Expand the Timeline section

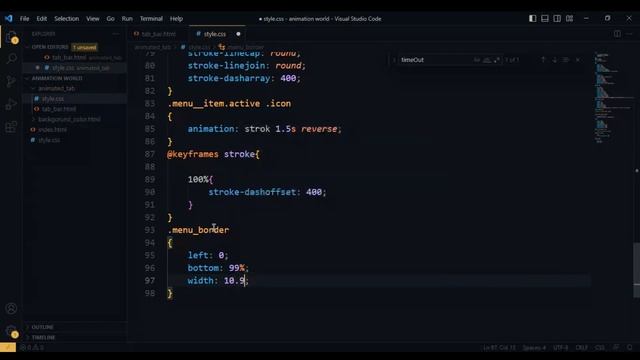point(43,337)
